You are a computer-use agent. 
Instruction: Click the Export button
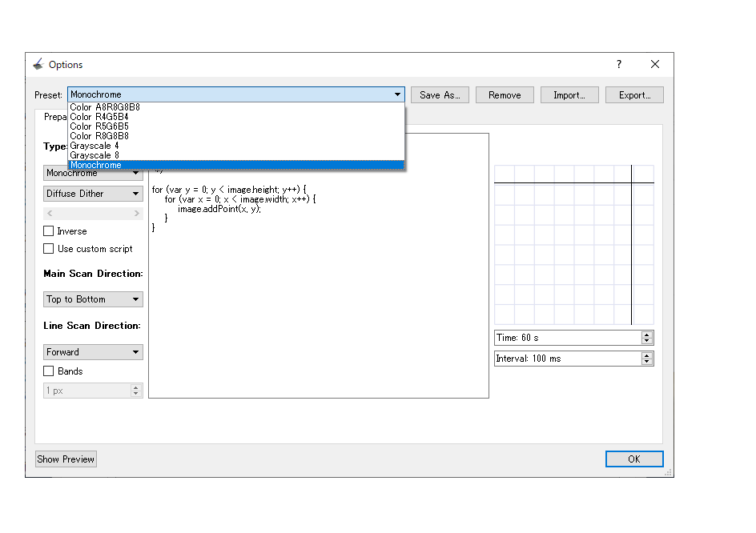pos(634,95)
